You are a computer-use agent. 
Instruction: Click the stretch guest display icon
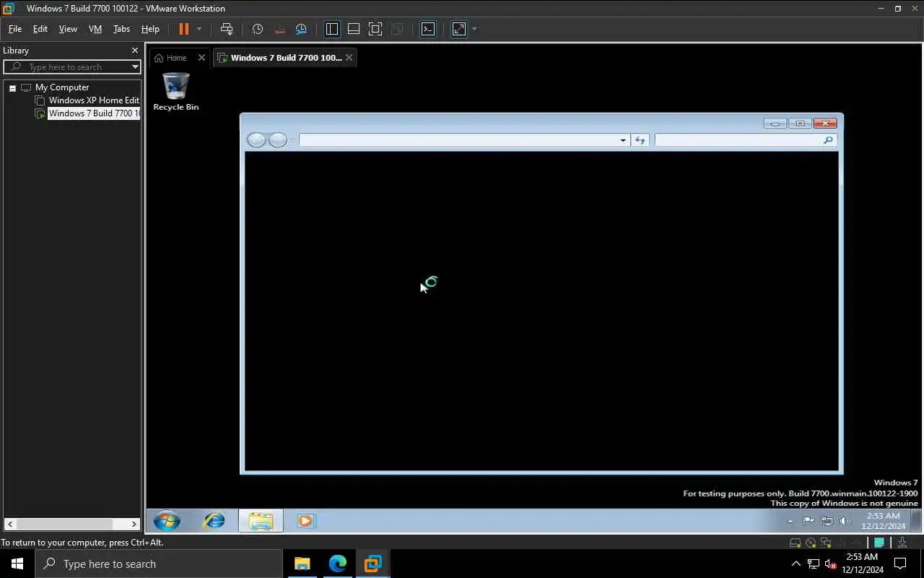point(459,29)
